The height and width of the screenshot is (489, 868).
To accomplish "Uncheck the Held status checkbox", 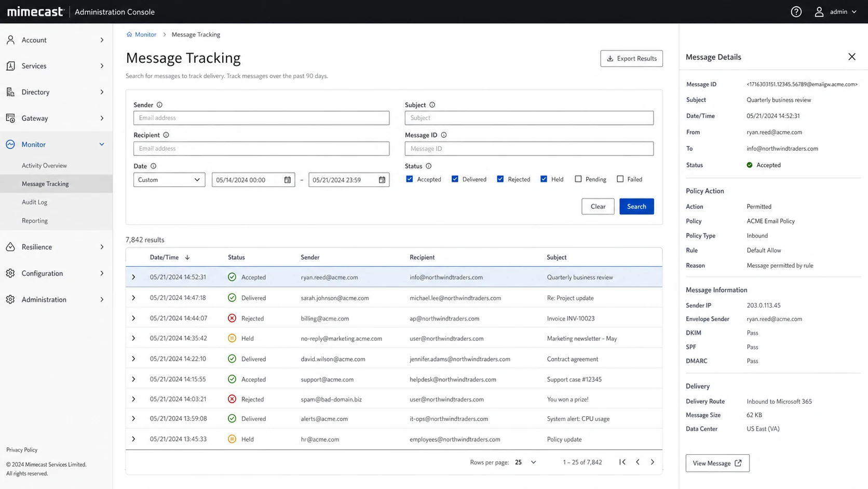I will coord(544,179).
